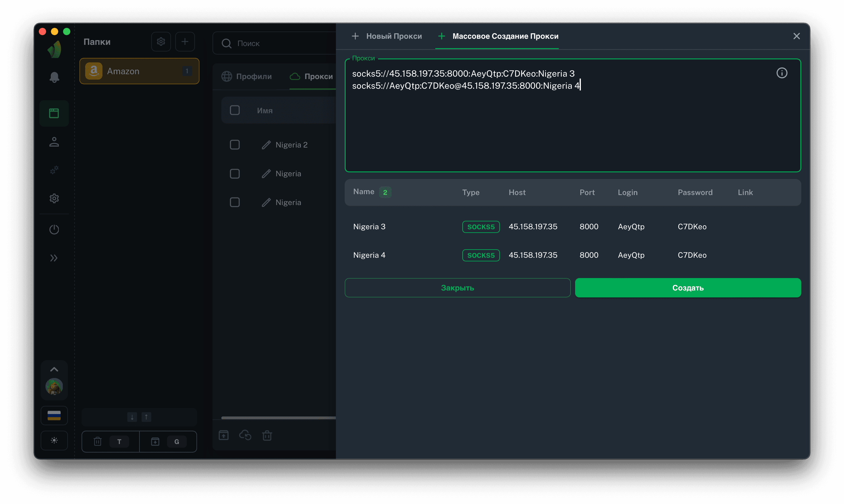Toggle light theme sun icon
This screenshot has height=504, width=844.
[x=54, y=440]
